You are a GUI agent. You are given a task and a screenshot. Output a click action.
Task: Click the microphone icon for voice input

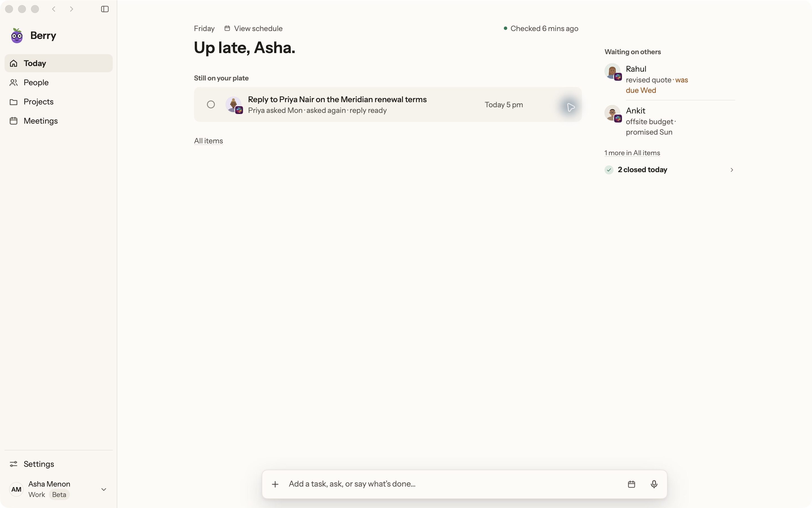click(654, 484)
